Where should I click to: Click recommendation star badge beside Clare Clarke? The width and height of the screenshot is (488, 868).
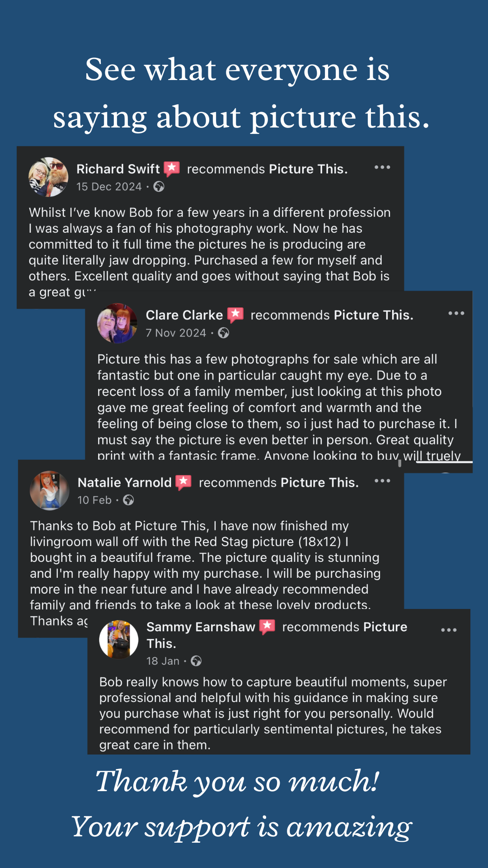(x=235, y=315)
